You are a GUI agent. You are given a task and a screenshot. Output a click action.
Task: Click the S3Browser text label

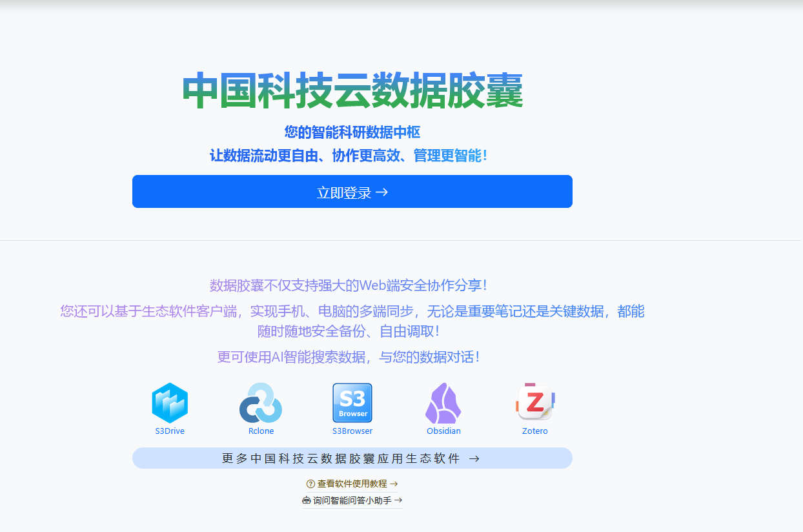click(352, 431)
